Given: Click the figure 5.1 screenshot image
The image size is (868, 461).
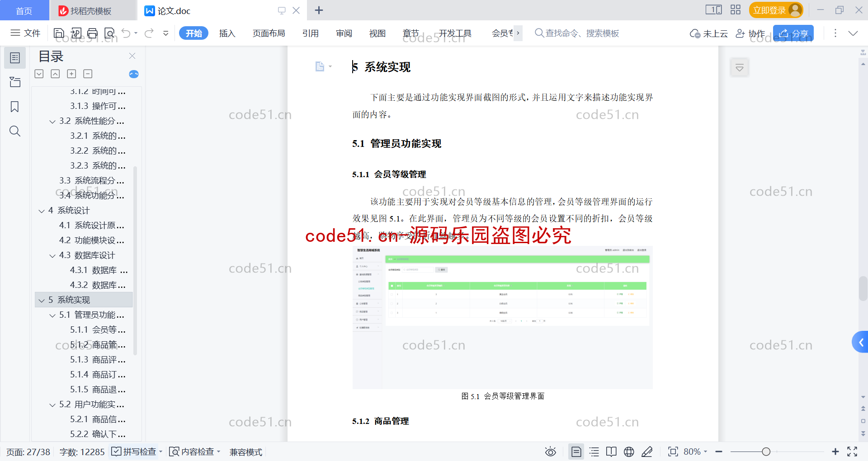Looking at the screenshot, I should pos(502,317).
